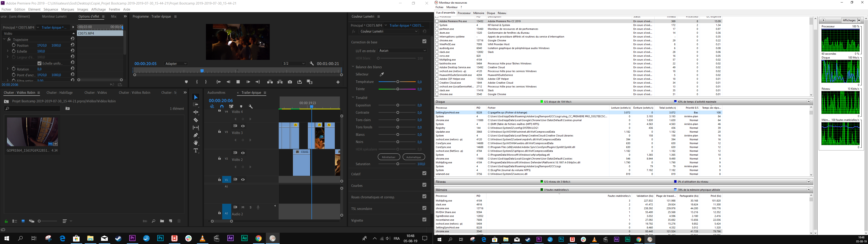868x244 pixels.
Task: Click the Automatique tone button
Action: pyautogui.click(x=413, y=157)
